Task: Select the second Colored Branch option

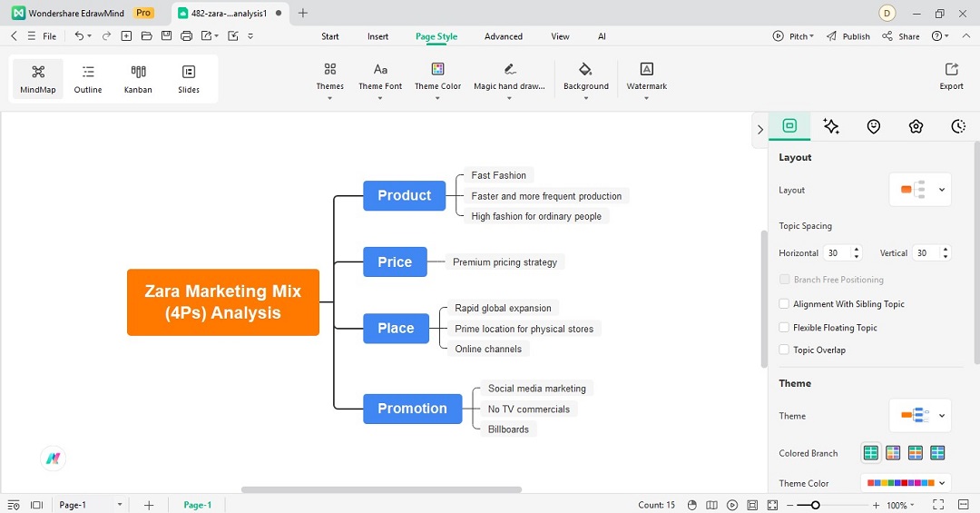Action: [x=893, y=453]
